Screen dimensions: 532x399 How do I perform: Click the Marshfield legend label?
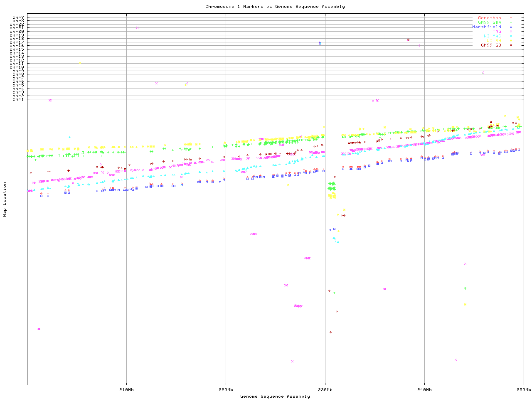(x=486, y=27)
